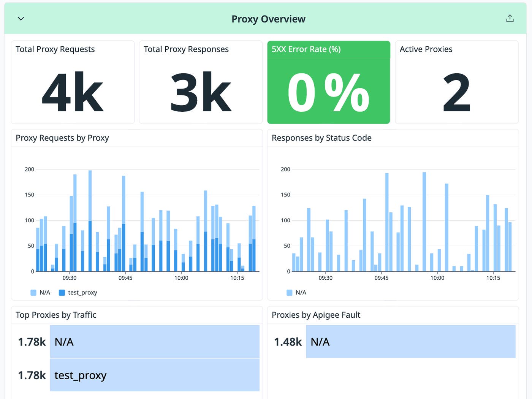Click 1.78k value beside test_proxy
Viewport: 532px width, 399px height.
(x=32, y=375)
